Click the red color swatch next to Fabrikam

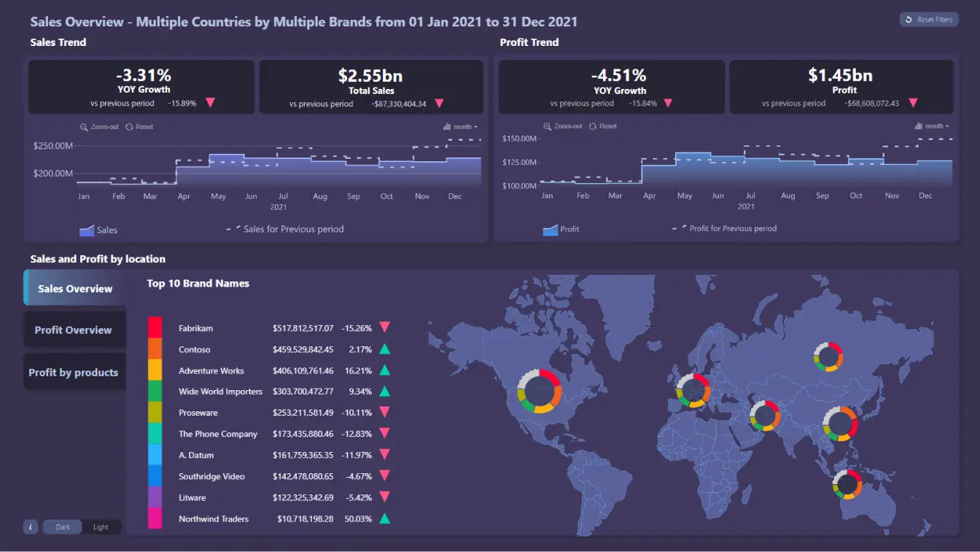(x=155, y=327)
